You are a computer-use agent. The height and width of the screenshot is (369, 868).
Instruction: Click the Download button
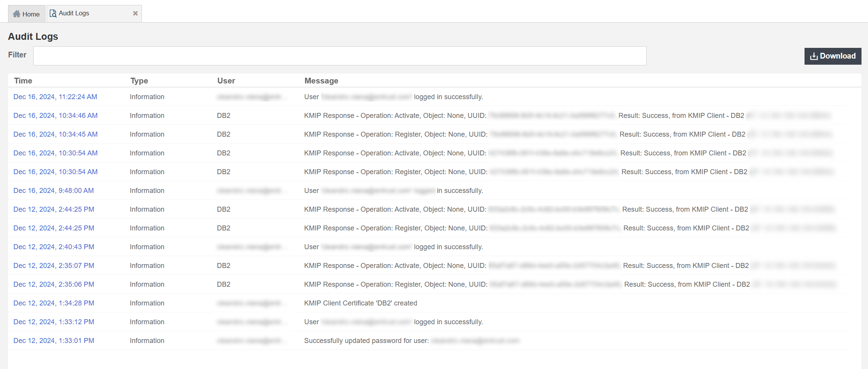pos(832,56)
